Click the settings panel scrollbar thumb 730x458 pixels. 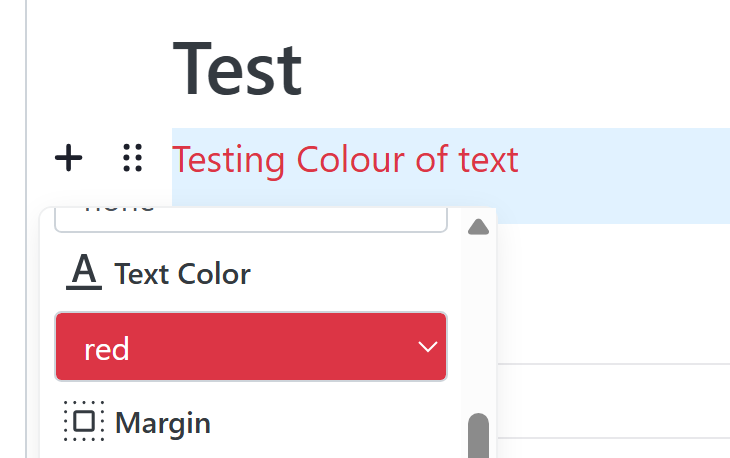coord(479,436)
